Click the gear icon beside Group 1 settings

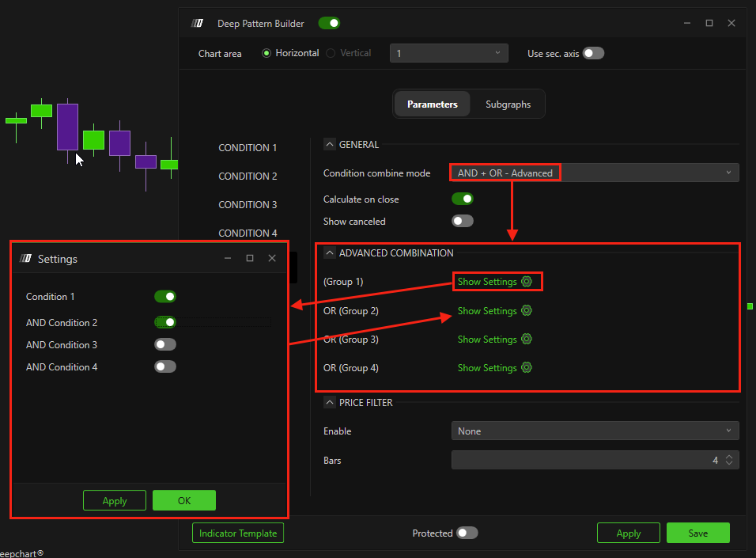click(527, 282)
